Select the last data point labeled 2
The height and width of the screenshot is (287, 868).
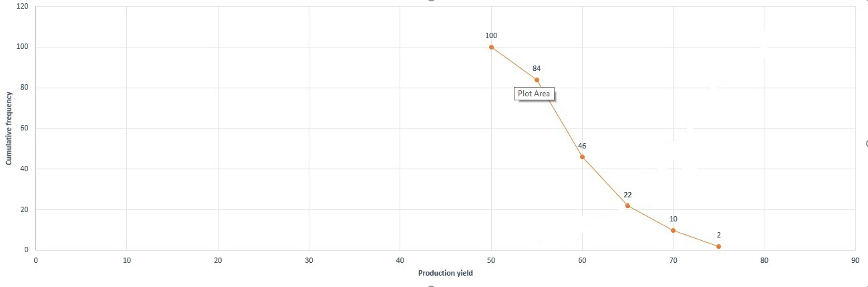coord(718,246)
